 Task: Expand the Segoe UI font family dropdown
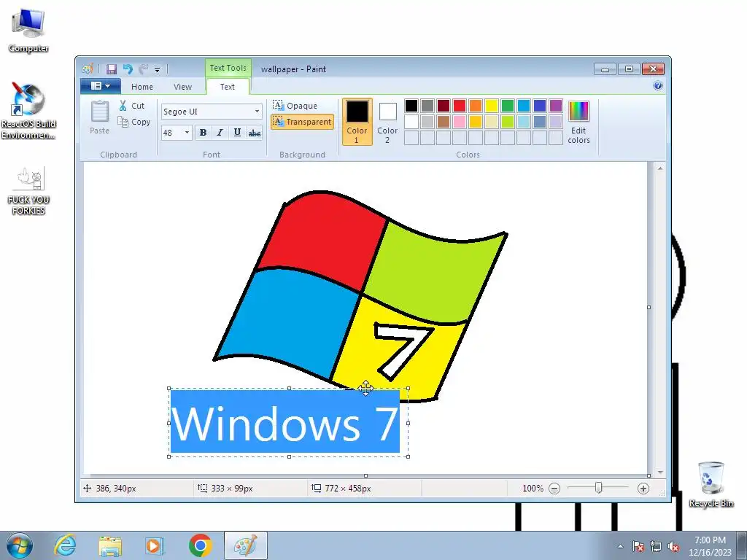pos(257,112)
